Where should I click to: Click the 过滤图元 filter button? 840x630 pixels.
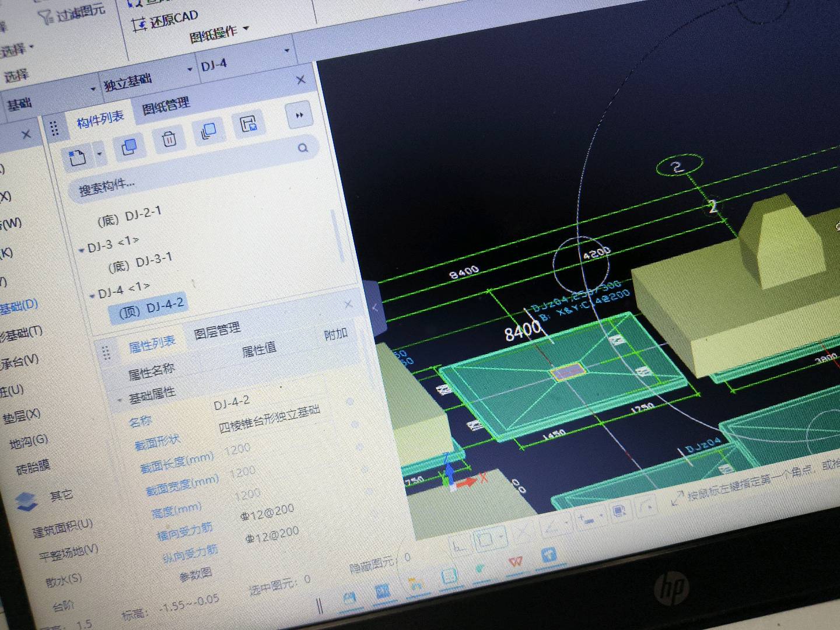(72, 12)
